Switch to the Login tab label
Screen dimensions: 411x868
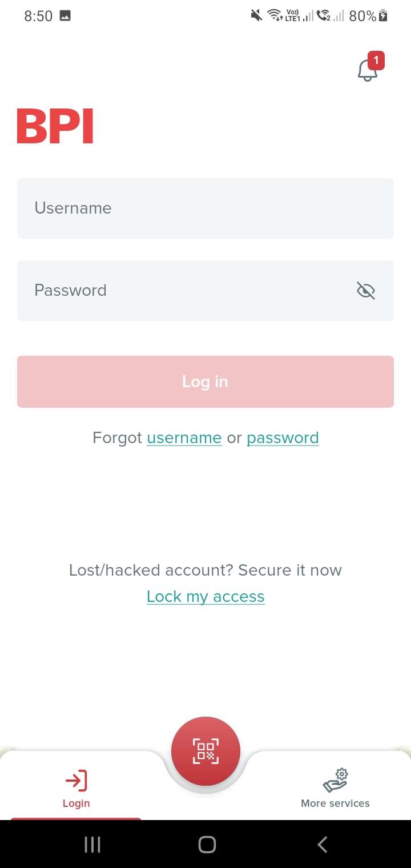tap(76, 803)
